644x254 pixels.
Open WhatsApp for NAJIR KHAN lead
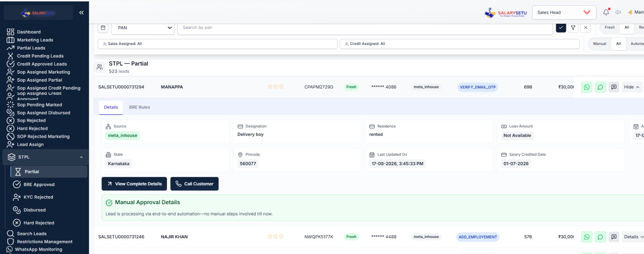pyautogui.click(x=587, y=237)
